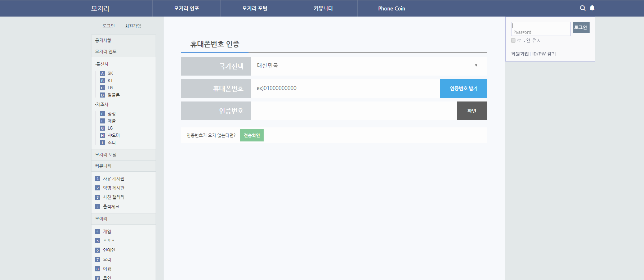Focus the Password input field
This screenshot has width=644, height=280.
(x=540, y=32)
